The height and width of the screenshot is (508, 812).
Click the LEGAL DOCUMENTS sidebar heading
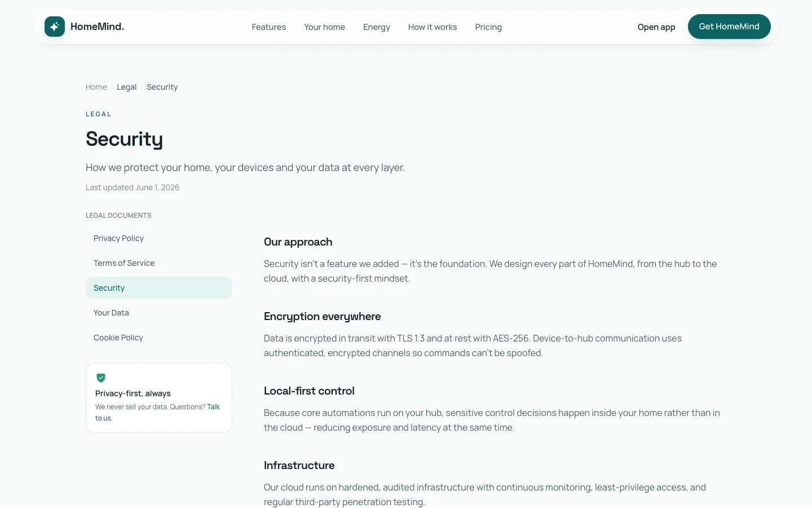coord(118,216)
